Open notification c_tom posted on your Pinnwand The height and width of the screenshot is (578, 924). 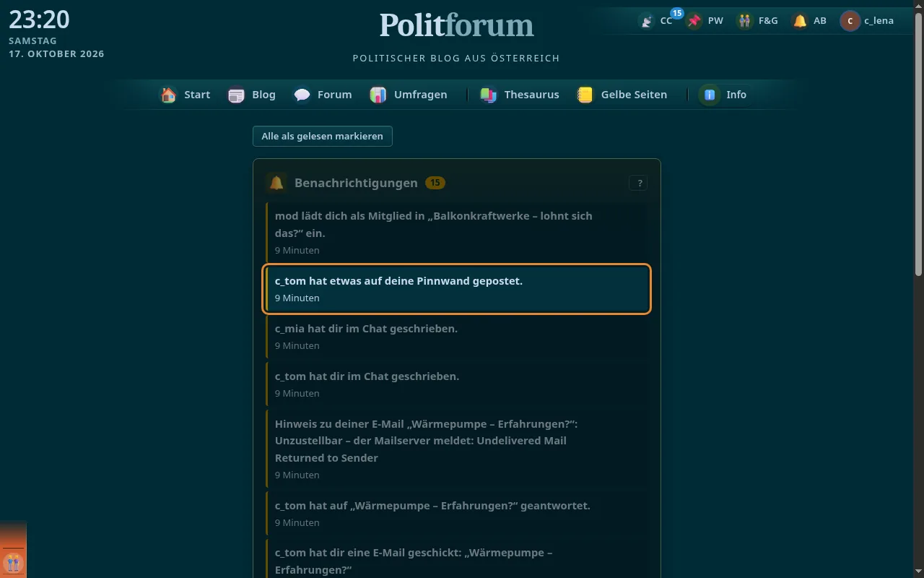pyautogui.click(x=457, y=289)
